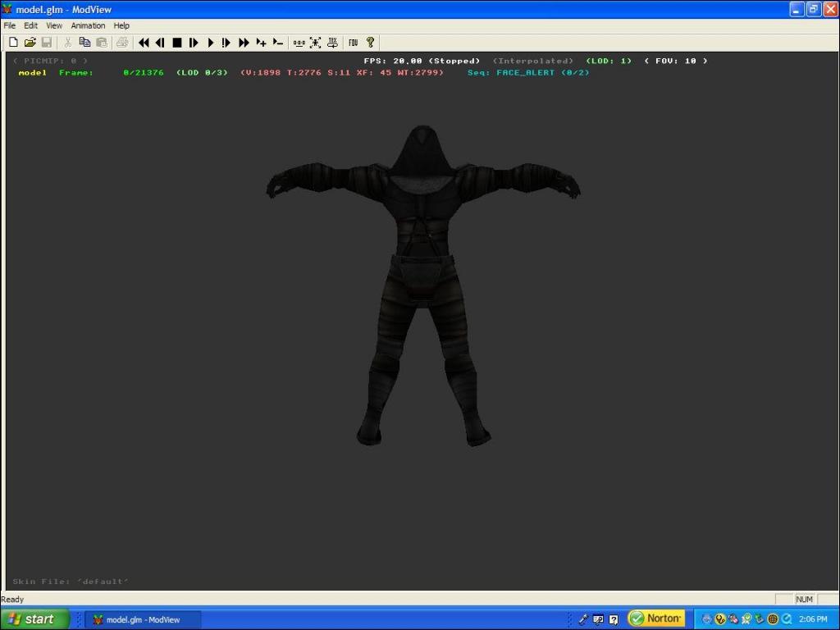Viewport: 840px width, 630px height.
Task: Click the Norton button in taskbar
Action: 656,619
